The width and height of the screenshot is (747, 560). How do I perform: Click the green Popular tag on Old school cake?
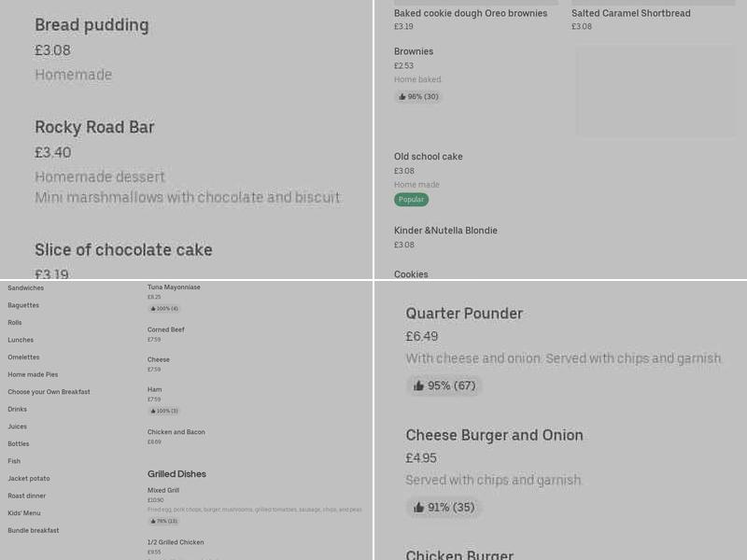[x=411, y=199]
